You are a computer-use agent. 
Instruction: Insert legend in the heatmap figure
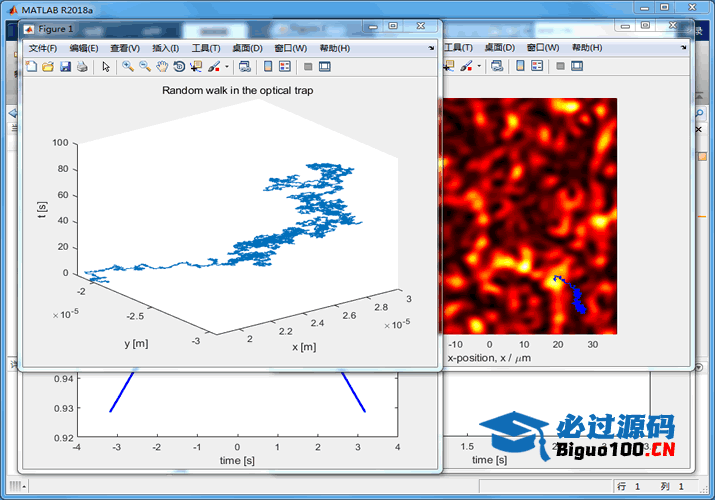[x=537, y=66]
